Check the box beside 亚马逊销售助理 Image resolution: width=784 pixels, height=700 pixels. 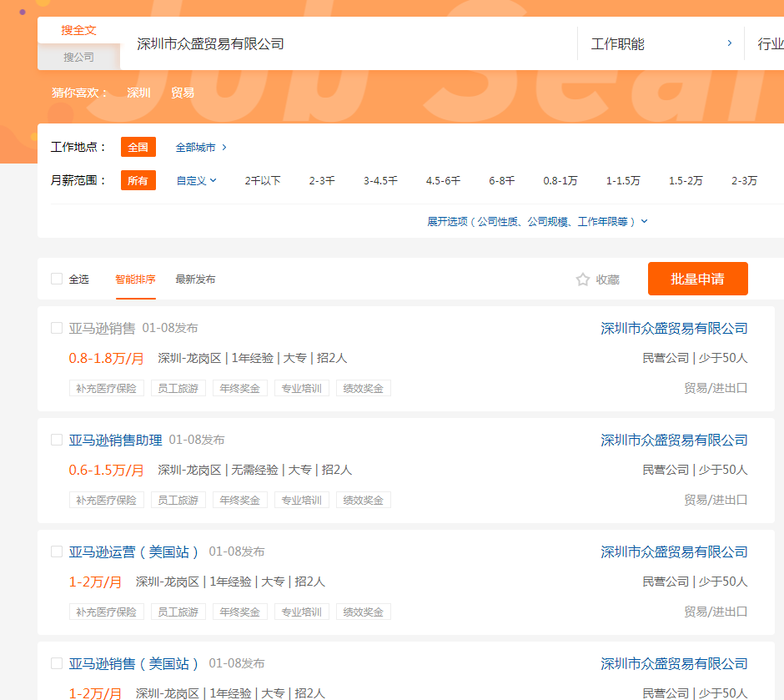click(x=57, y=440)
